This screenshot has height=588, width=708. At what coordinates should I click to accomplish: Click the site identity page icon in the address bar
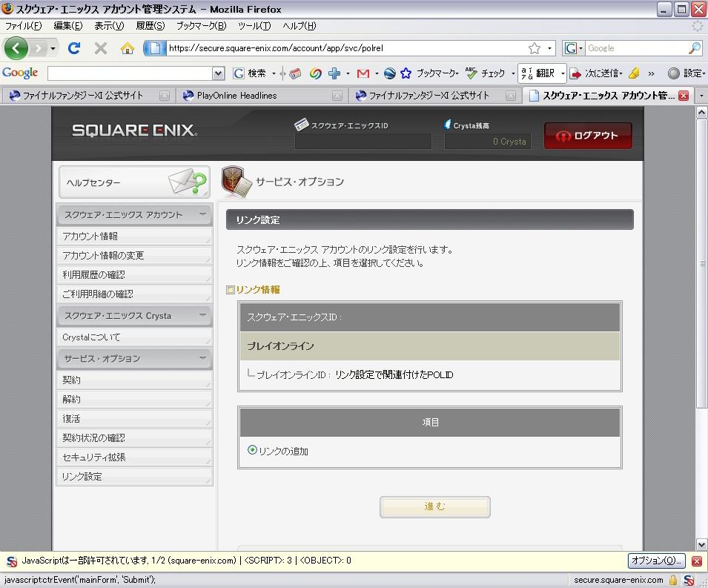[154, 48]
